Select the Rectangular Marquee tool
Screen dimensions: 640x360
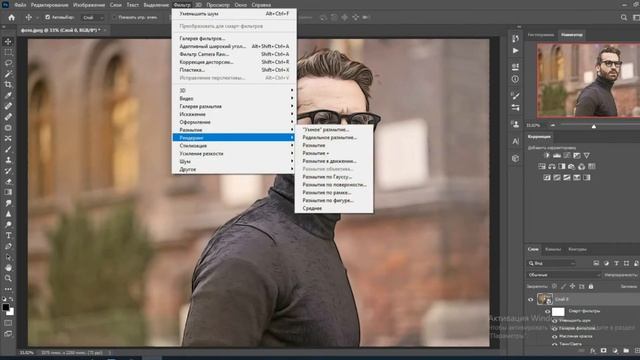coord(8,53)
